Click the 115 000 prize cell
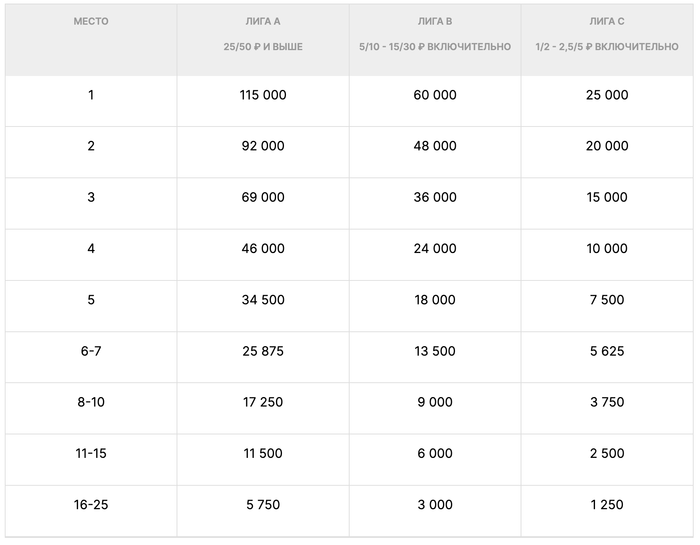700x545 pixels. pyautogui.click(x=263, y=95)
